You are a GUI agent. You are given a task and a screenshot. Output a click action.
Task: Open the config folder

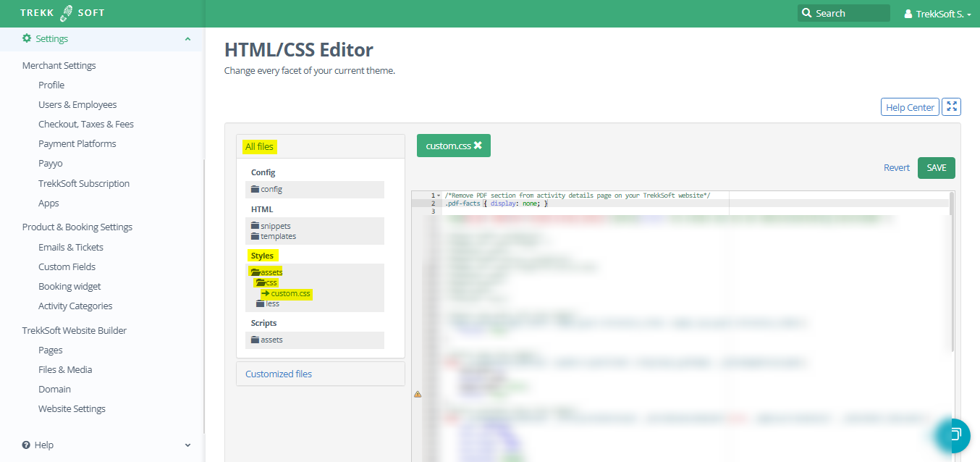[x=266, y=189]
